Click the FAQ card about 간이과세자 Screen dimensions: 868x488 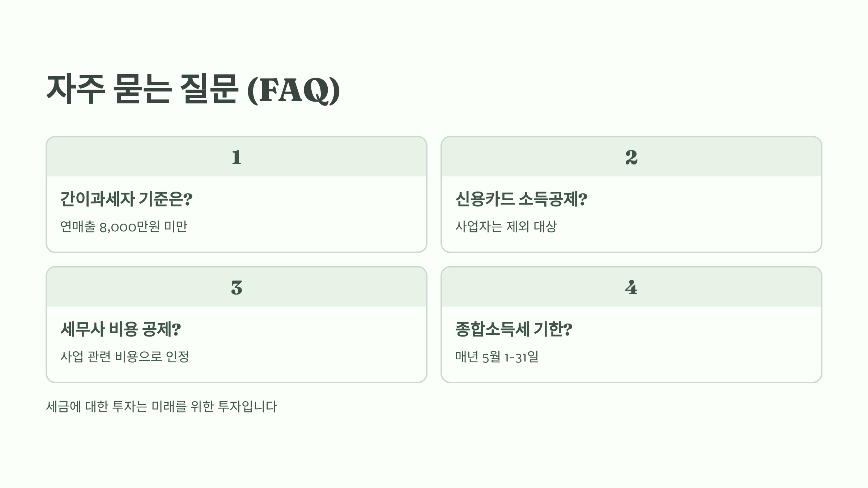pyautogui.click(x=237, y=194)
